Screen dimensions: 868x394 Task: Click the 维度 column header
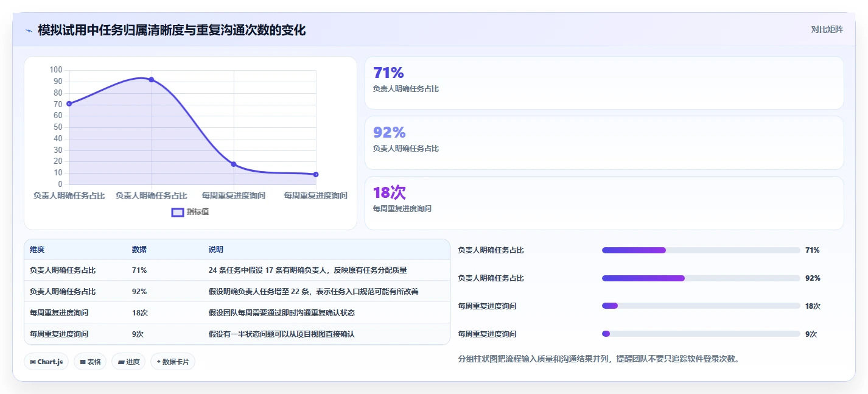(x=37, y=250)
